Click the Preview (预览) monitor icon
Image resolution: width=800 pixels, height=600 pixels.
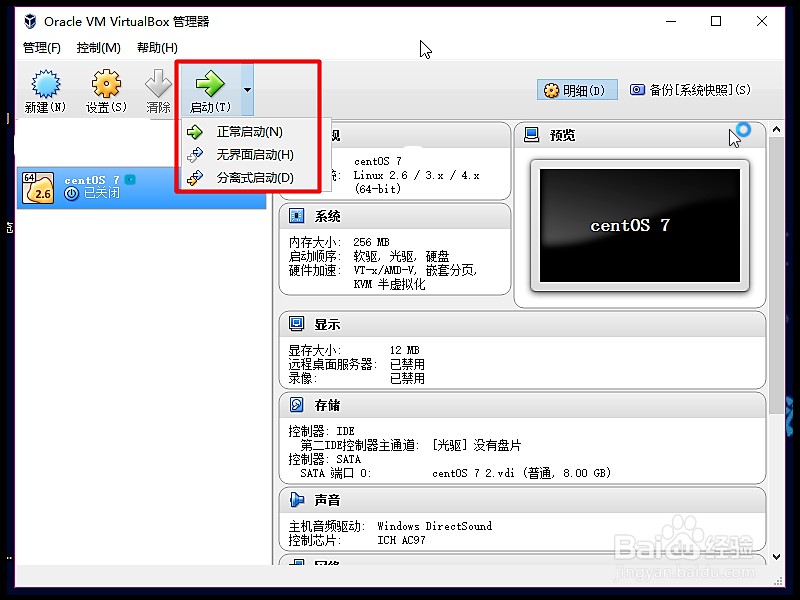[x=532, y=135]
